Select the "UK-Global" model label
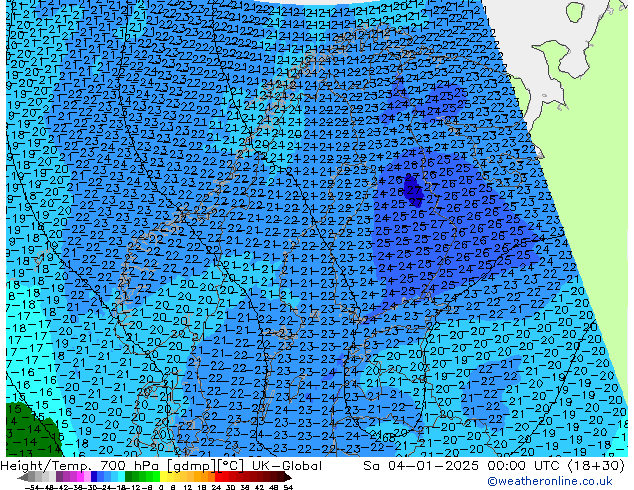634x490 pixels. (287, 466)
